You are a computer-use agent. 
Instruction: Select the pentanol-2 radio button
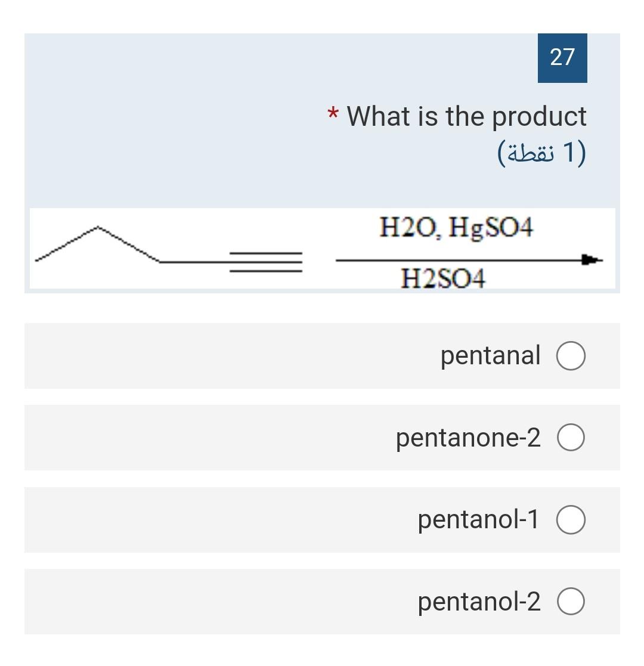(x=571, y=602)
